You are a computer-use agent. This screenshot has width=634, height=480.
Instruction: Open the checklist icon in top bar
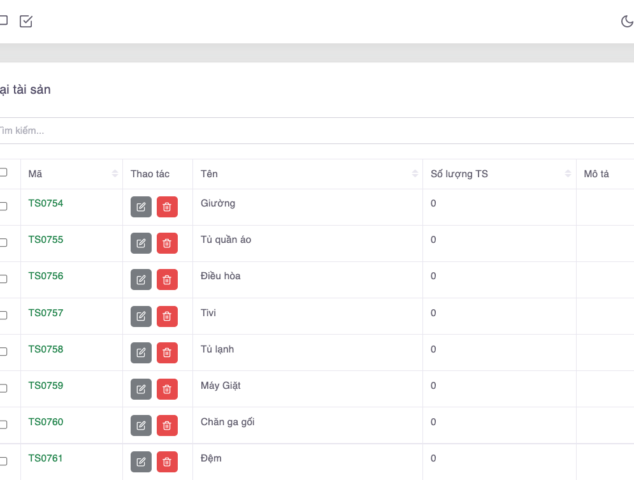click(26, 21)
